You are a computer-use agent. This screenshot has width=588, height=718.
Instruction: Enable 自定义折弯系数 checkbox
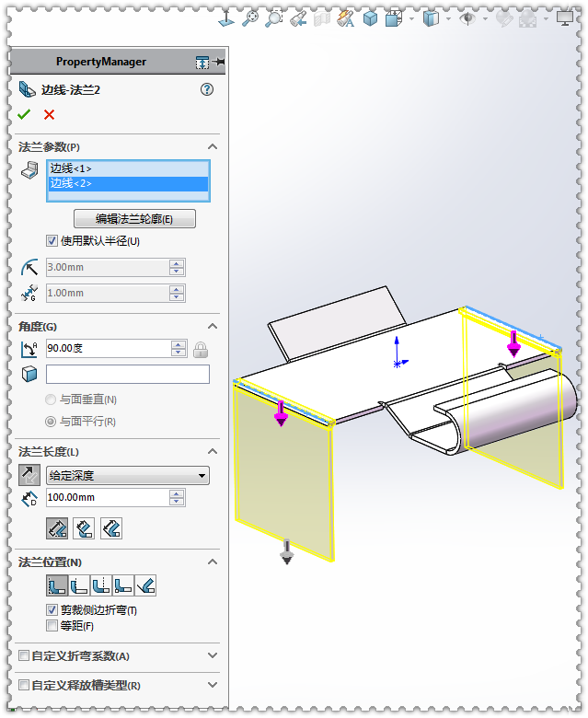point(24,655)
